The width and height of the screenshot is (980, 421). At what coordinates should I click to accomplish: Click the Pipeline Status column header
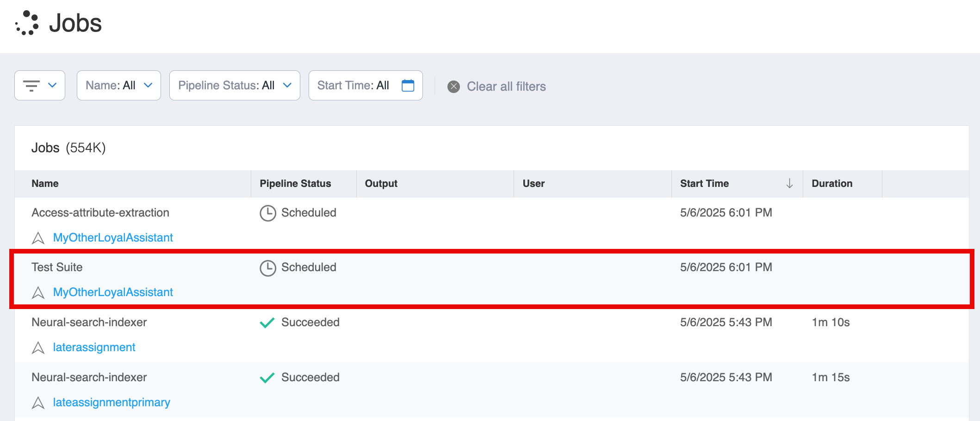pyautogui.click(x=295, y=184)
